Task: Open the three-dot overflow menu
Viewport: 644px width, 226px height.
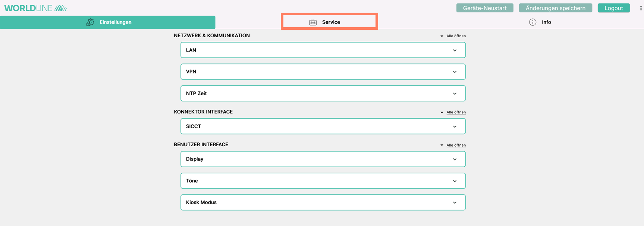Action: pos(641,8)
